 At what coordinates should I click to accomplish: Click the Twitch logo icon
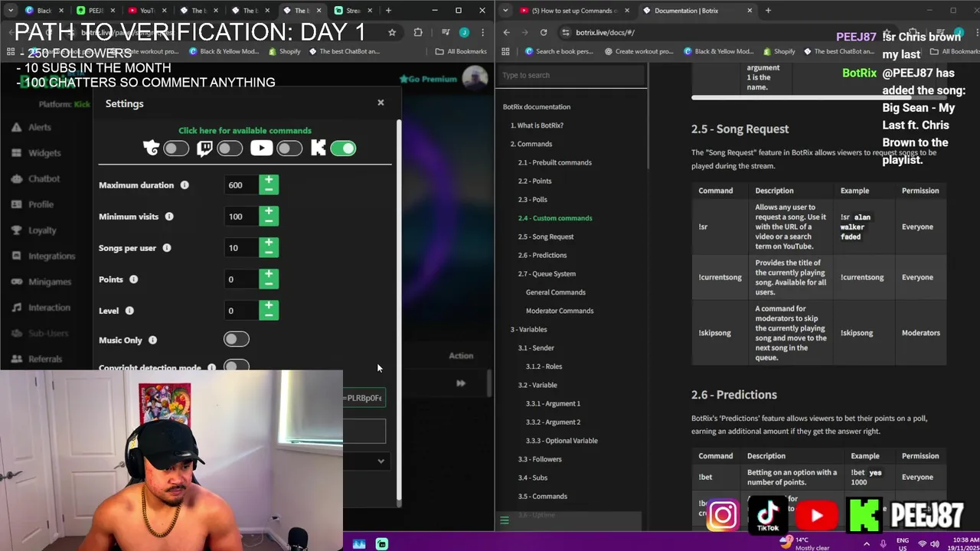pyautogui.click(x=204, y=148)
